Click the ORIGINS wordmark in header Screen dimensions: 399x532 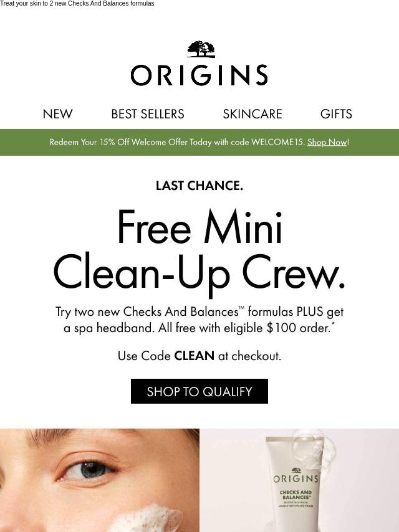point(199,75)
